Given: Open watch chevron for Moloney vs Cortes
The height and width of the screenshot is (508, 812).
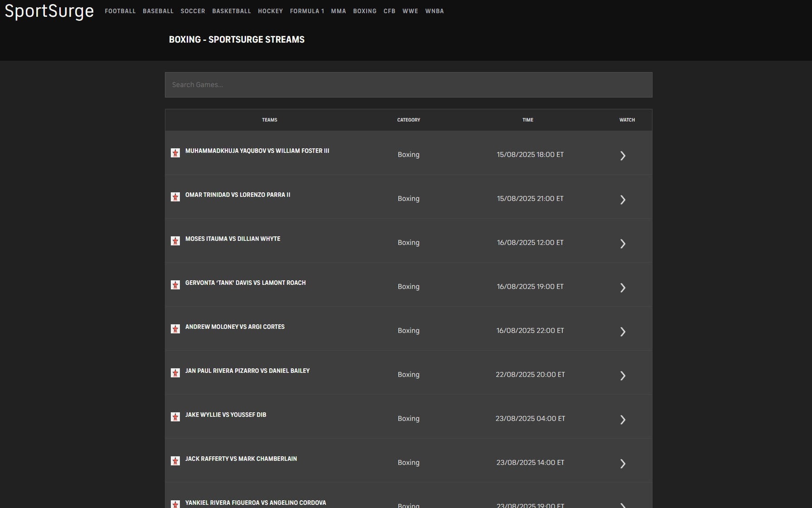Looking at the screenshot, I should point(623,332).
